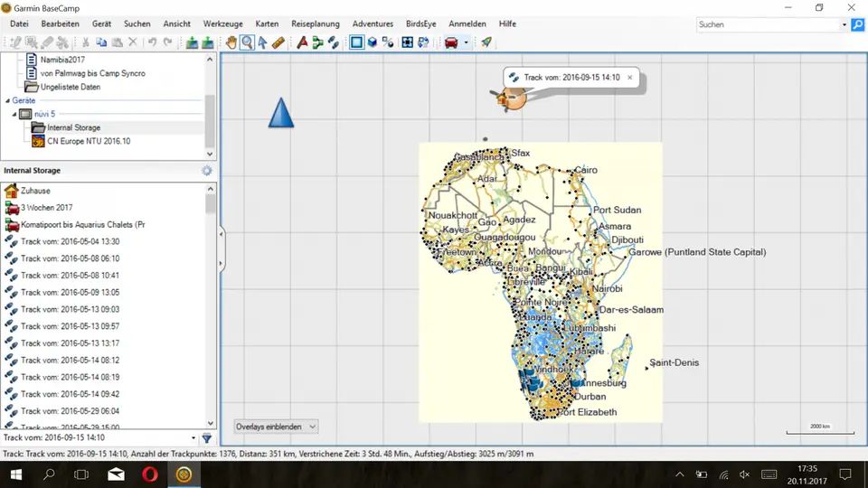This screenshot has width=868, height=488.
Task: Select Track vom: 2016-05-04 13:30
Action: [70, 241]
